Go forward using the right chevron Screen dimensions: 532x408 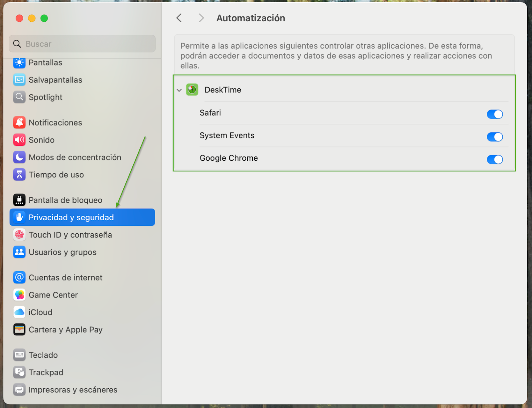tap(201, 18)
